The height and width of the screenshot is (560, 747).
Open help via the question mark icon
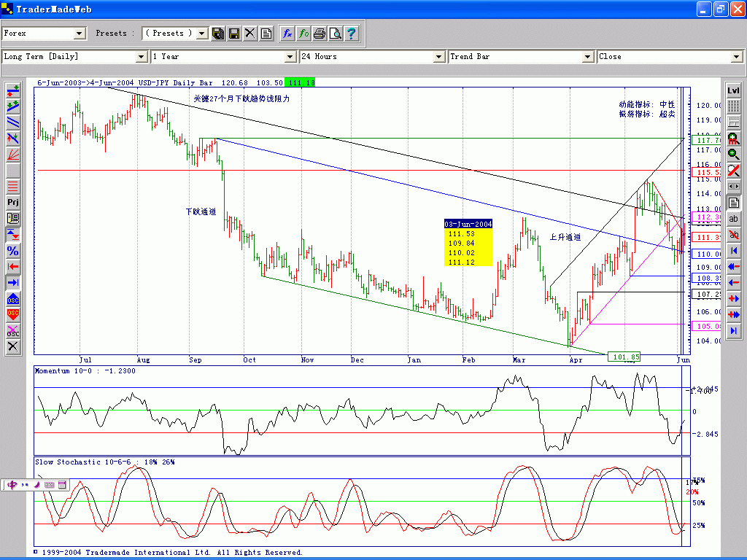coord(352,34)
